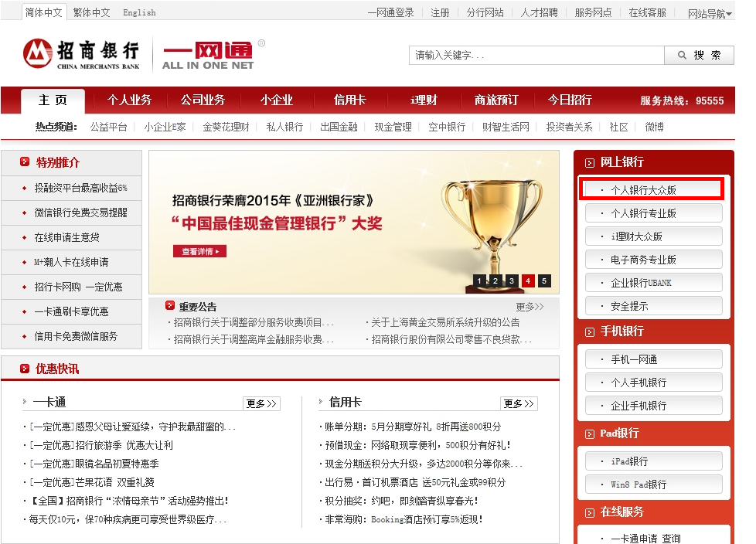Show more 重要公告 via 更多>>

[530, 307]
